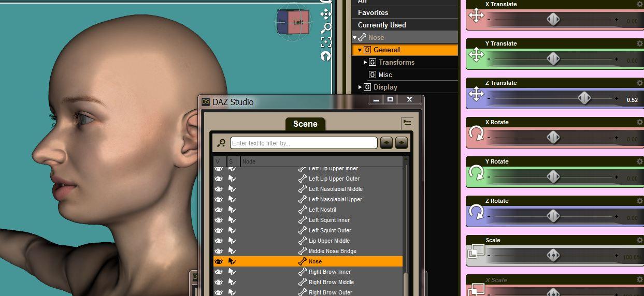
Task: Click the X Rotate circular arrow icon
Action: point(476,134)
